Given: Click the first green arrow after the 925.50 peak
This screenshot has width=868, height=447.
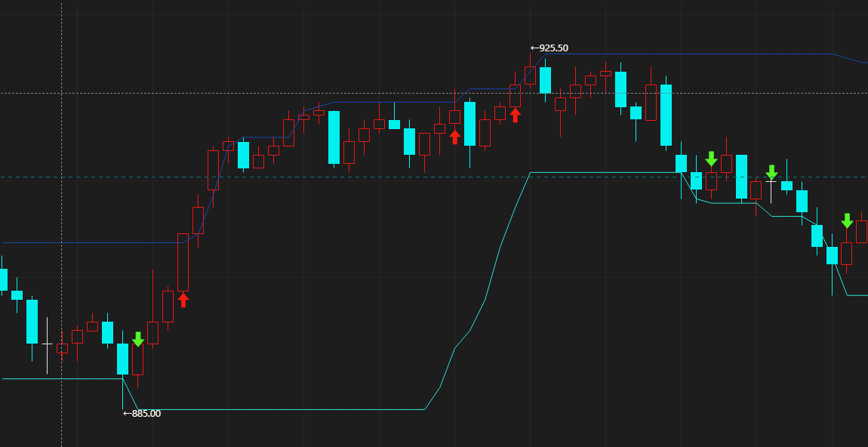Looking at the screenshot, I should [711, 159].
